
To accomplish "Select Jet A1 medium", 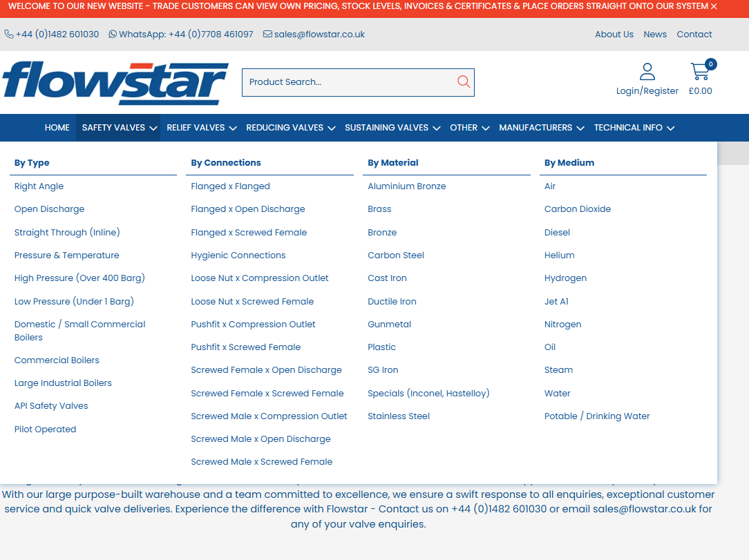I will coord(556,302).
